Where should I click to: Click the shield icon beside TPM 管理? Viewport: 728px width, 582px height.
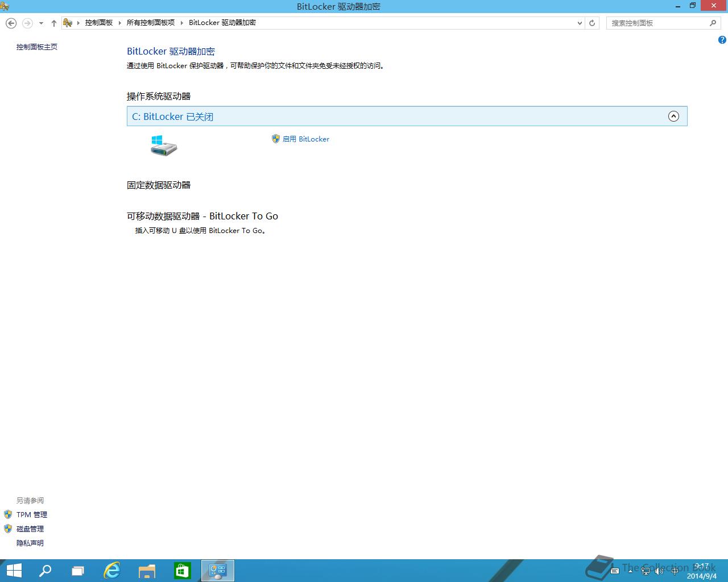8,514
